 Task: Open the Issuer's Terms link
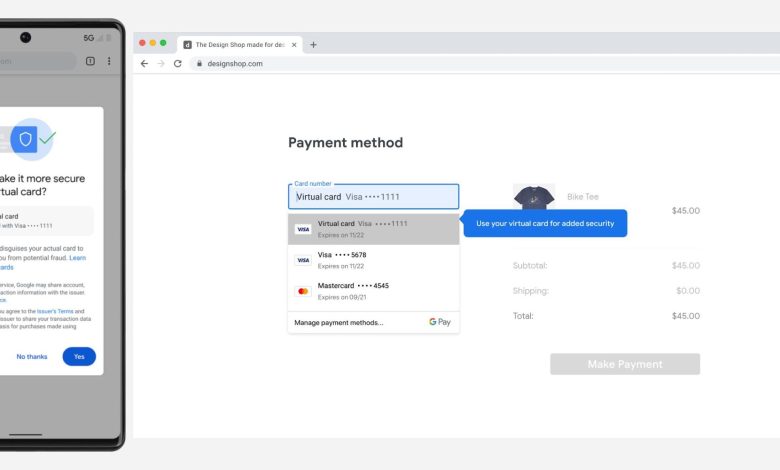click(55, 312)
